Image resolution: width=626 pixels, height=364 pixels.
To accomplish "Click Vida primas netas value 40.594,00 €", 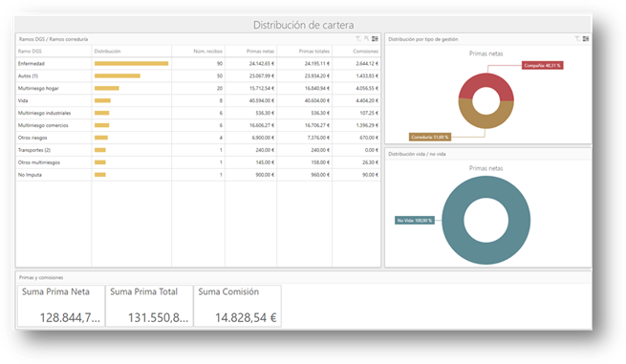I will pos(262,100).
